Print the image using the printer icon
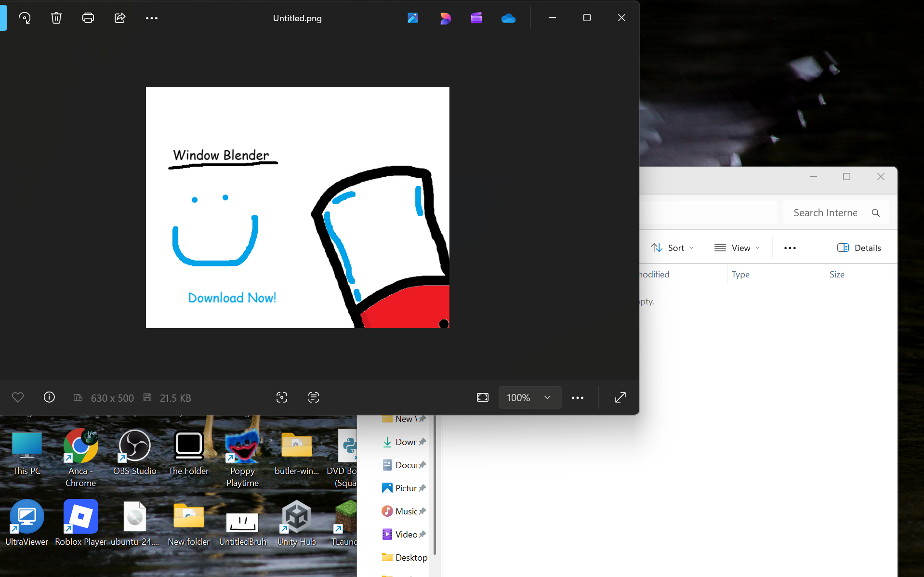 pyautogui.click(x=88, y=18)
